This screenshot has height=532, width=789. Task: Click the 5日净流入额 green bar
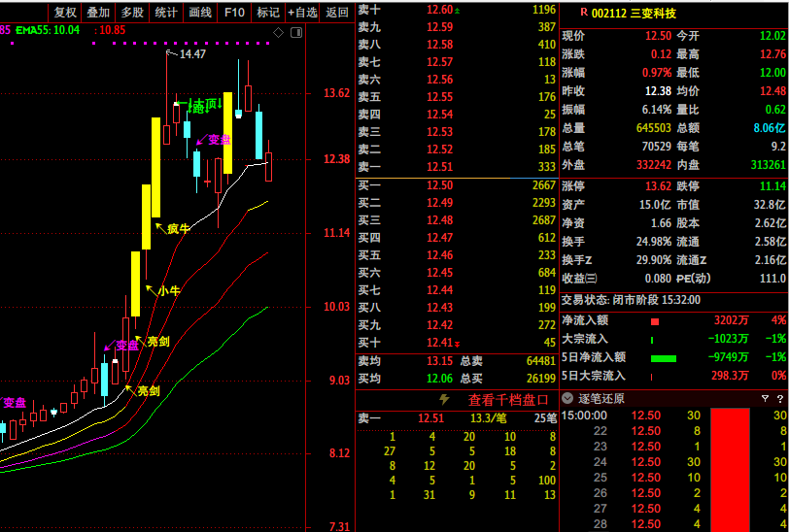coord(664,358)
